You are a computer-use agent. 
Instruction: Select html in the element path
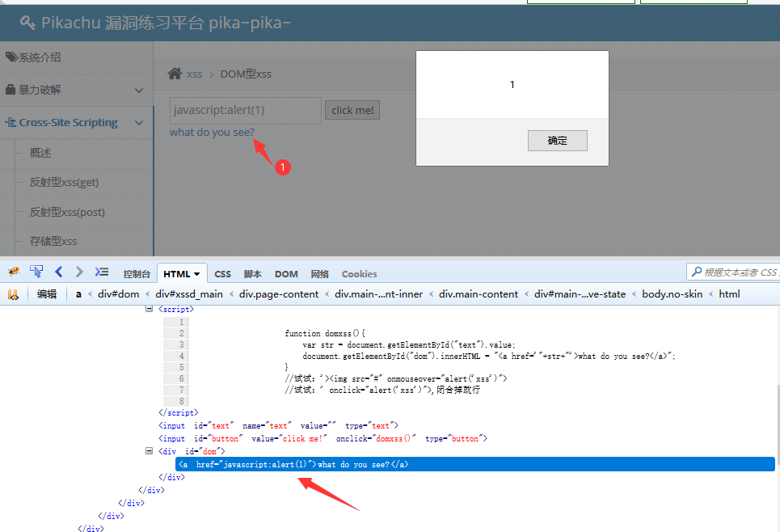729,294
